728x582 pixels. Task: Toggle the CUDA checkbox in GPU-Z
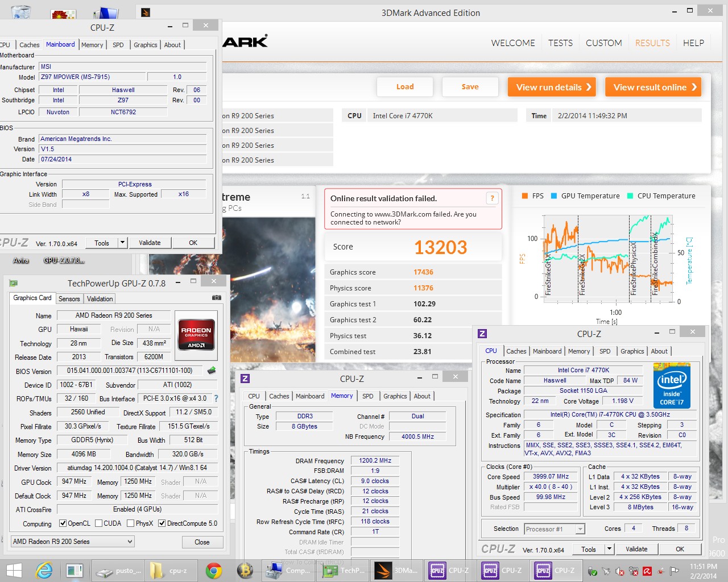coord(98,523)
